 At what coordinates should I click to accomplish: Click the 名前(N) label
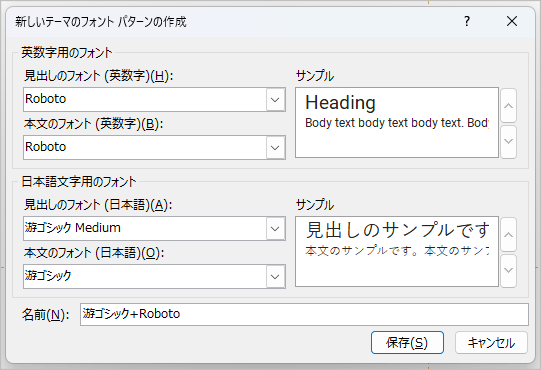pos(46,314)
